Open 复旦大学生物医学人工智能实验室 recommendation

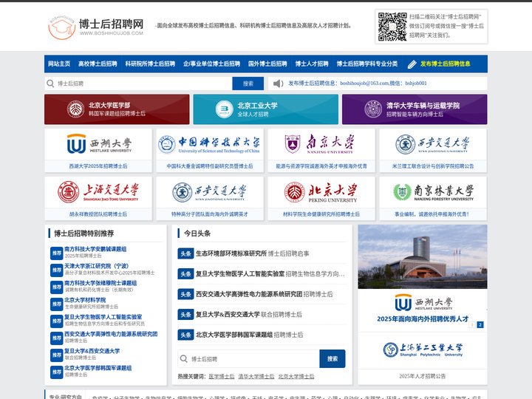(103, 317)
